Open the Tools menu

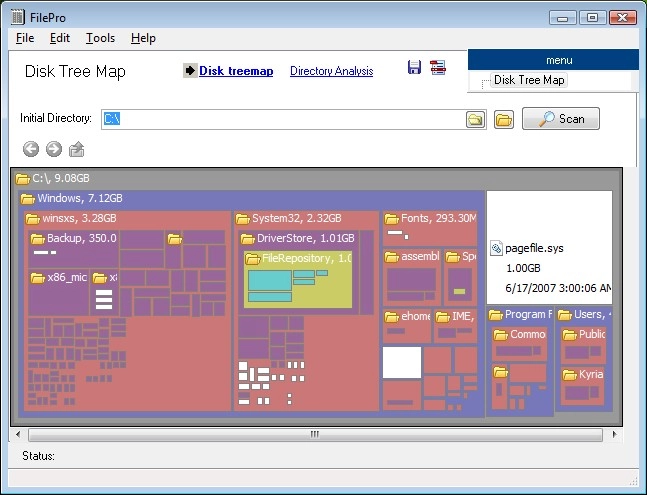point(100,38)
